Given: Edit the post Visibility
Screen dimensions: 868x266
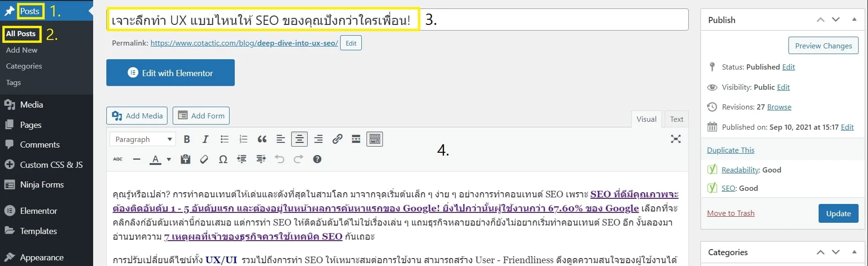Looking at the screenshot, I should tap(783, 87).
